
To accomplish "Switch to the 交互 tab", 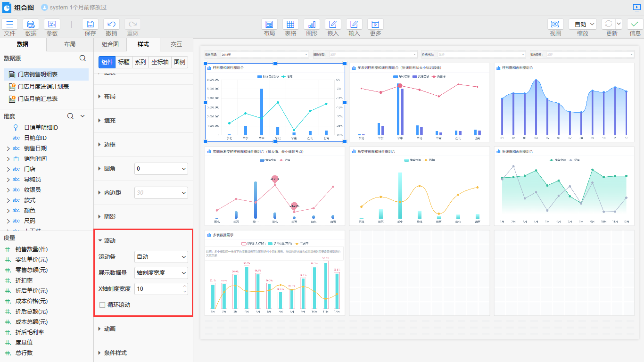I will [176, 44].
